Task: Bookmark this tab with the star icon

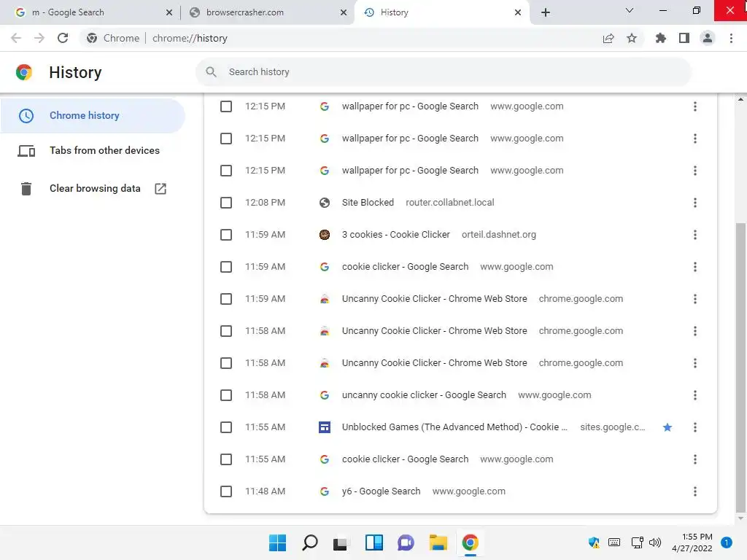Action: coord(632,38)
